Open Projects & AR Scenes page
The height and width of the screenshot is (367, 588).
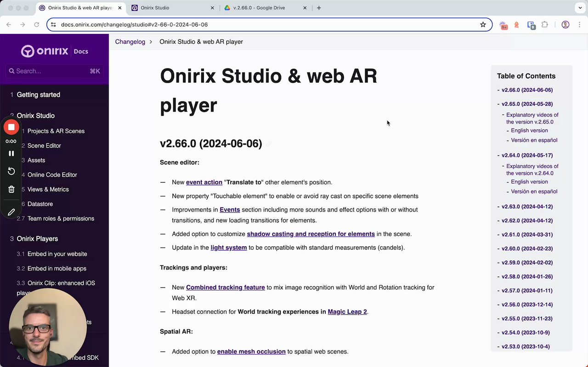[56, 131]
